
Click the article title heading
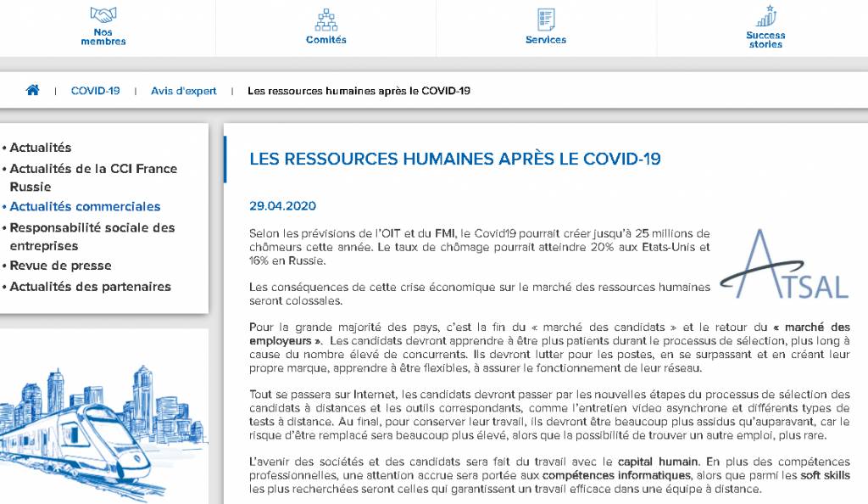tap(455, 160)
